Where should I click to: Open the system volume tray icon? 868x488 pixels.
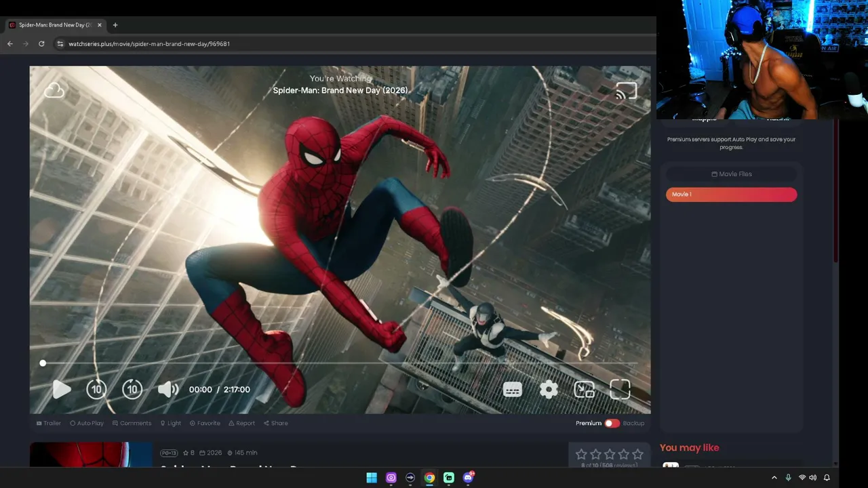click(813, 478)
